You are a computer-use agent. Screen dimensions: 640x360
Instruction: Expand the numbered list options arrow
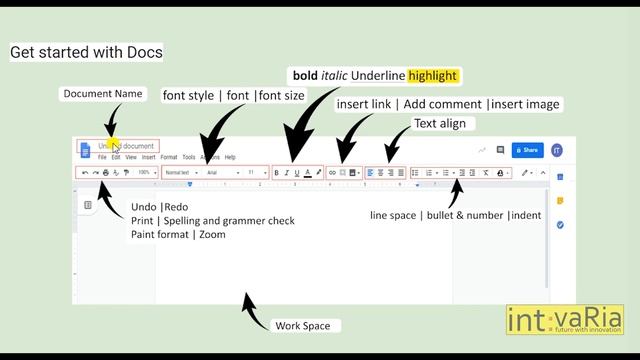point(437,173)
